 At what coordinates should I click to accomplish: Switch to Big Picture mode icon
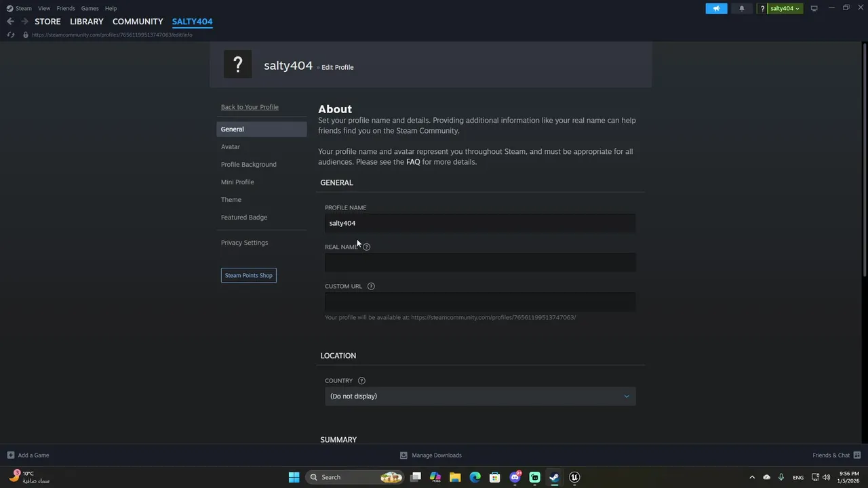(814, 8)
